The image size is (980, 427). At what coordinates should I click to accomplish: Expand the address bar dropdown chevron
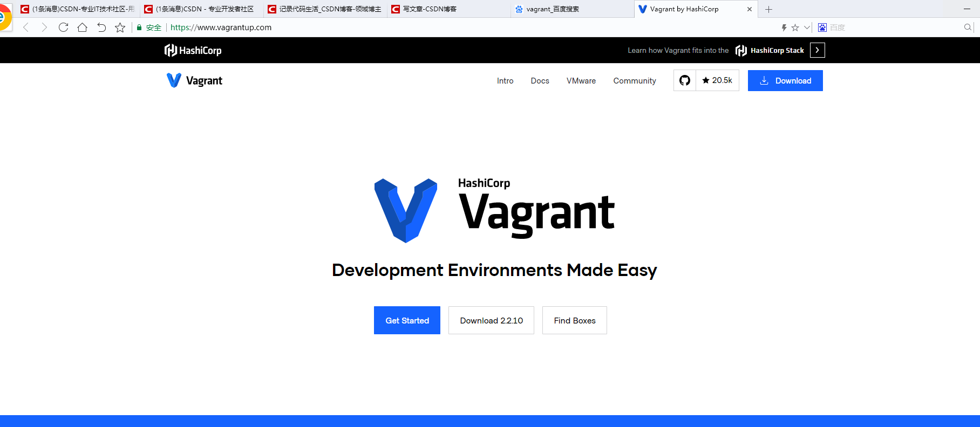pos(807,27)
